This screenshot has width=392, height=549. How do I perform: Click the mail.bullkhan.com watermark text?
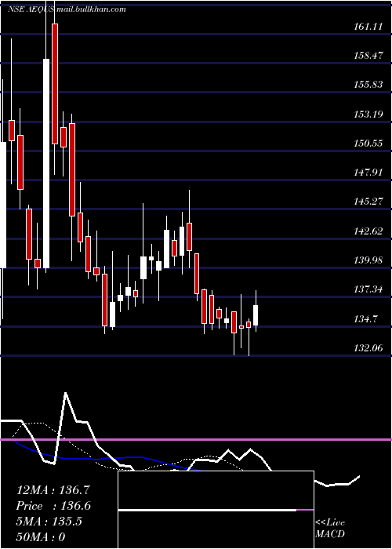click(91, 9)
